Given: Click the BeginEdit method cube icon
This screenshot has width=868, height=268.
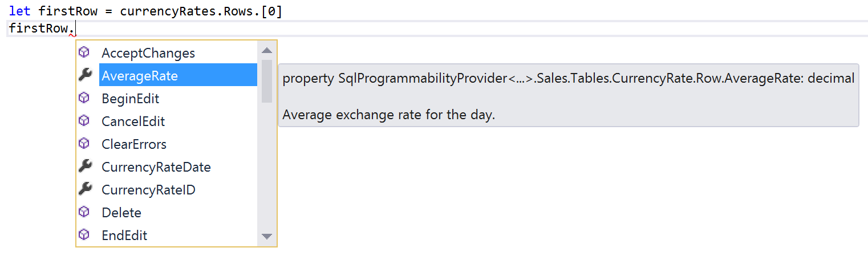Looking at the screenshot, I should [84, 98].
